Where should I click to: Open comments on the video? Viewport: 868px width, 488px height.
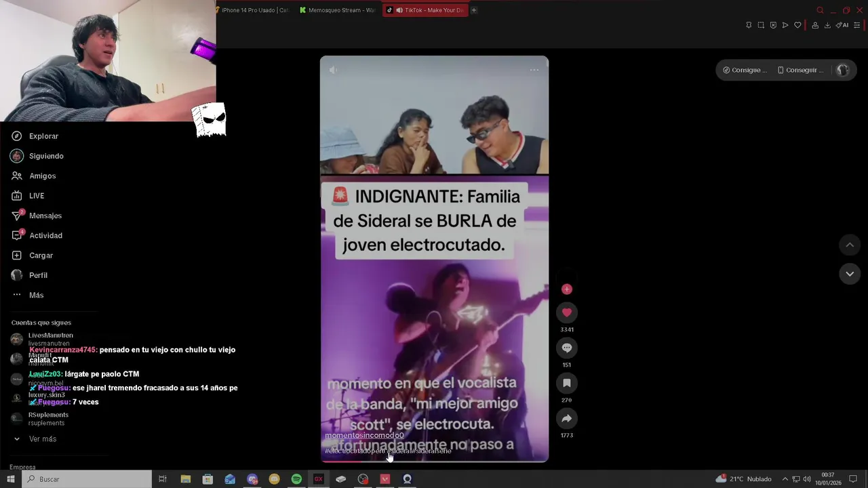tap(567, 348)
